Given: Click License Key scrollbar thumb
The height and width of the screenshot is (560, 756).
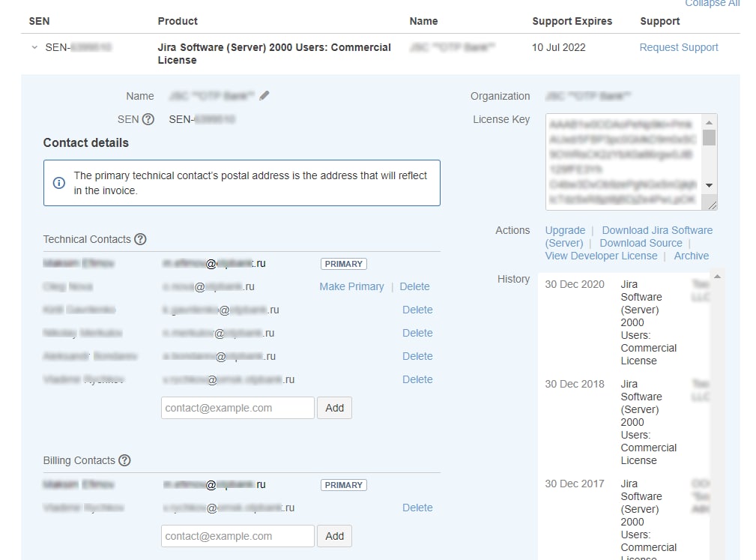Looking at the screenshot, I should (709, 137).
